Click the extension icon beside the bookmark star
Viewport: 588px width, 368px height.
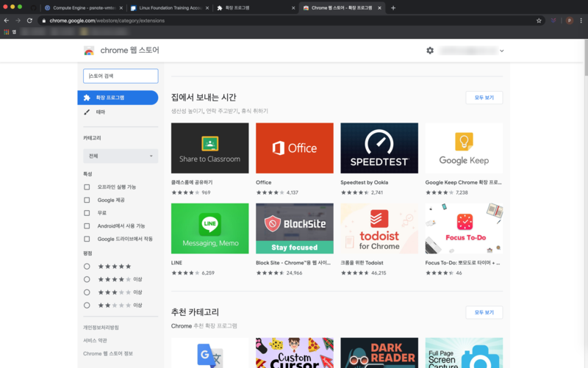point(553,21)
